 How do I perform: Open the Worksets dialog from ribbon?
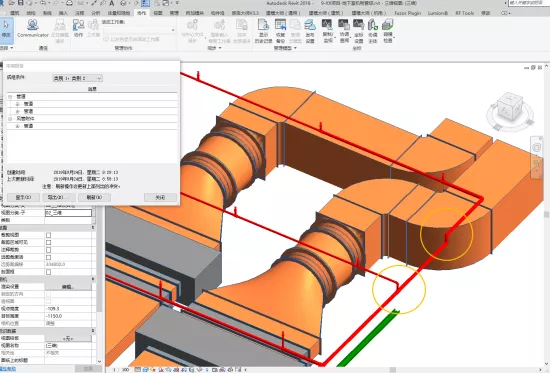tap(93, 28)
